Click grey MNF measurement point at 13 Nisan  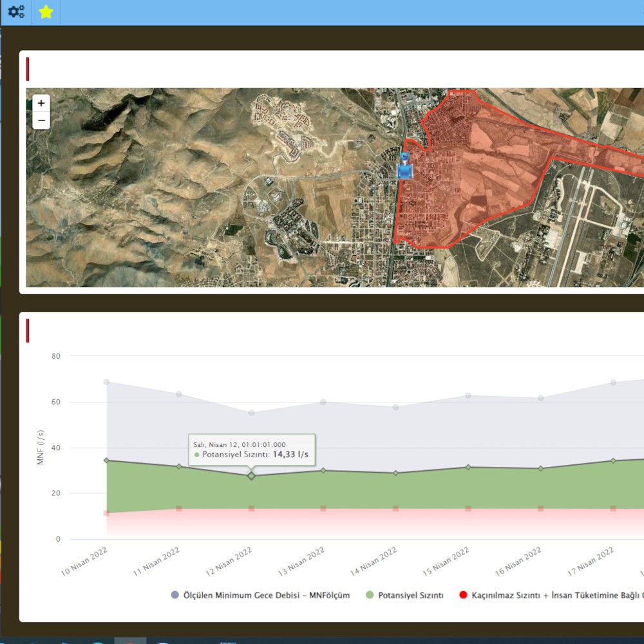(x=323, y=402)
